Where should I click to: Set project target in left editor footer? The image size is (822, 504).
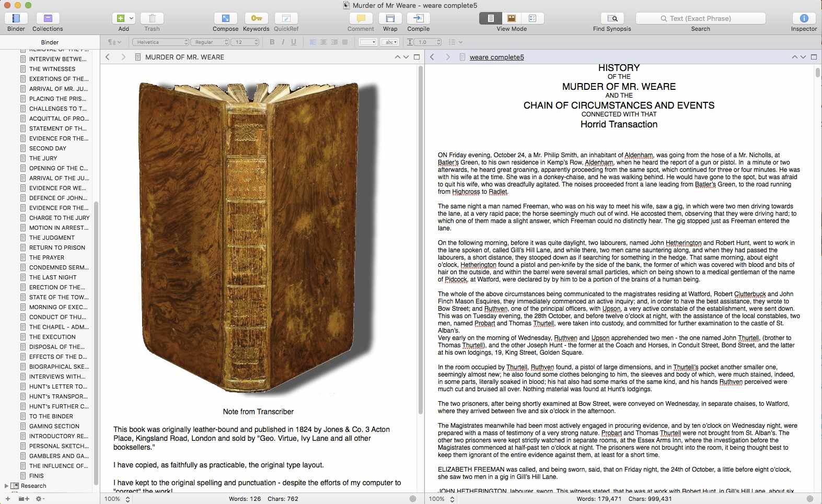[x=413, y=499]
